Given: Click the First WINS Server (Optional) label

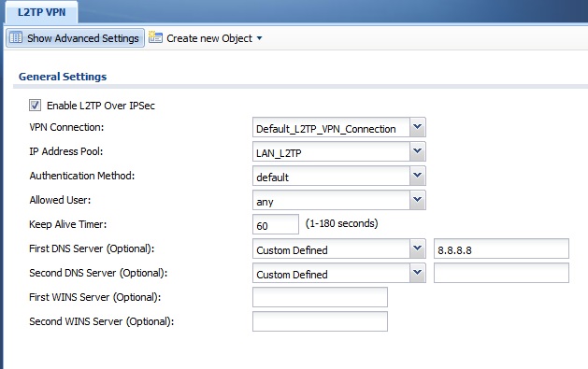Looking at the screenshot, I should coord(94,297).
